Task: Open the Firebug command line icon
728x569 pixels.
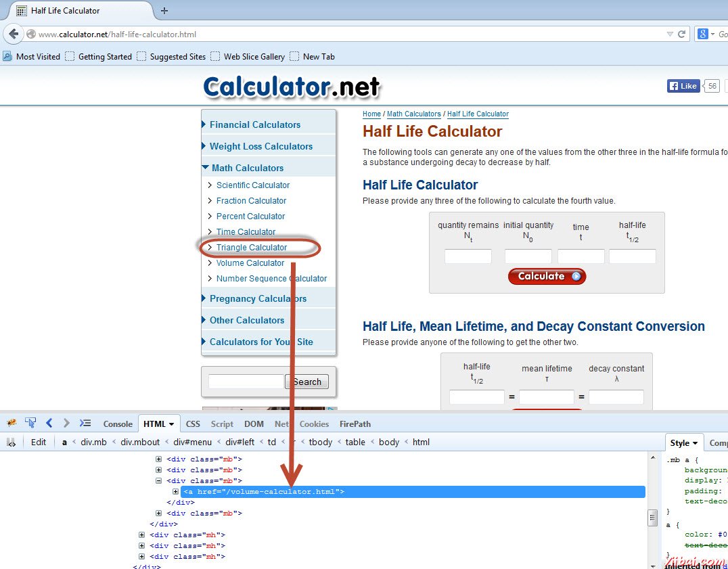Action: point(85,423)
